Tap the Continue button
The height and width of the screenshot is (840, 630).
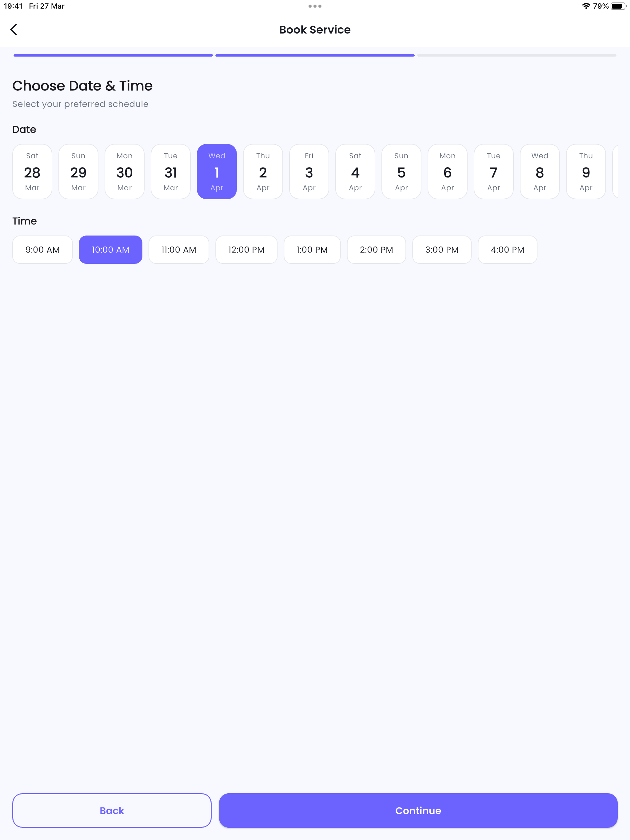[418, 810]
